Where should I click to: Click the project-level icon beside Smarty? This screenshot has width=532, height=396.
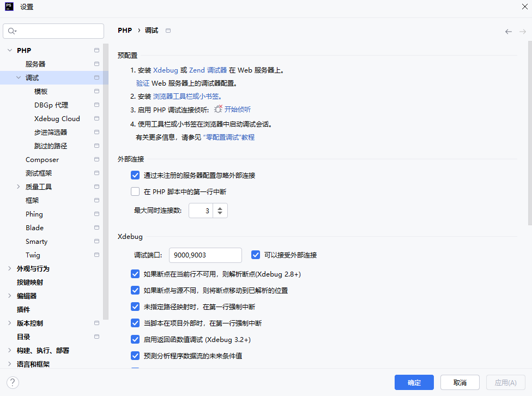(x=96, y=241)
